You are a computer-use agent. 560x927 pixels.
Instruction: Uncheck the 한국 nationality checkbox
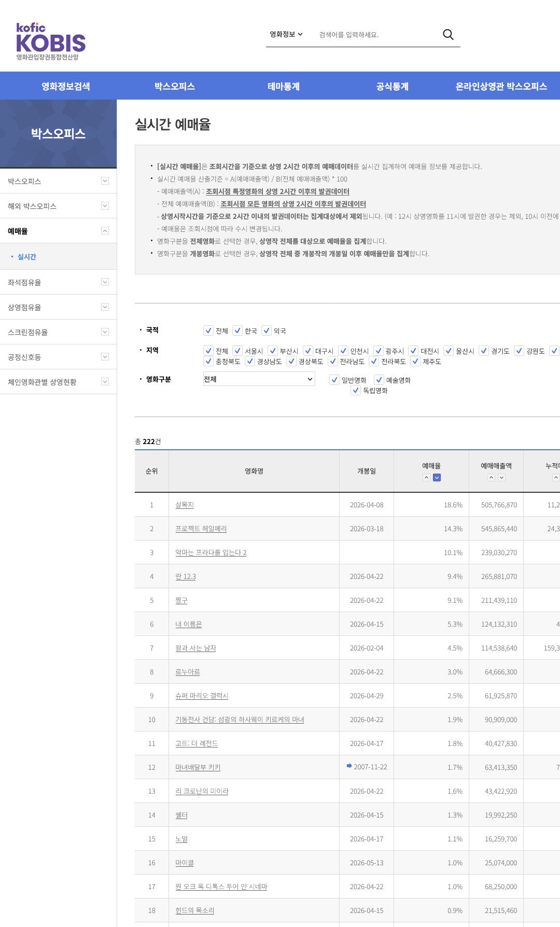click(x=237, y=330)
